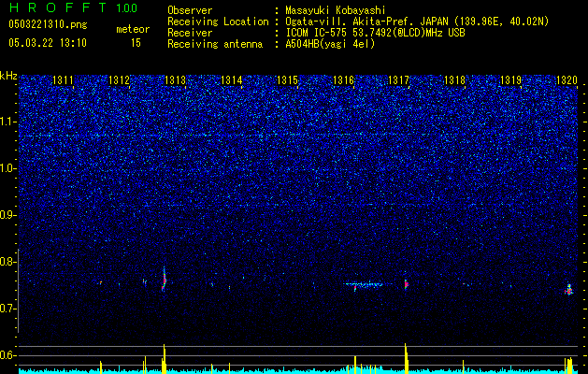
Task: Click the A504HB yagi antenna text
Action: pyautogui.click(x=330, y=44)
